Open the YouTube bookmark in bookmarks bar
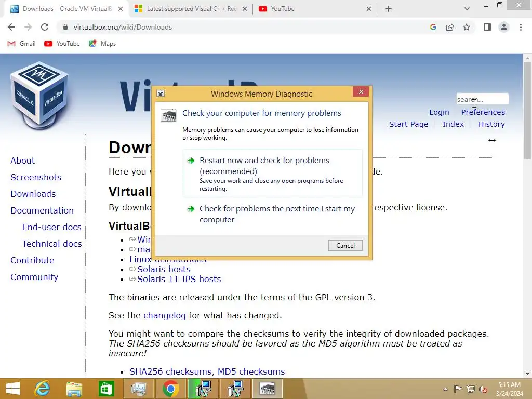The height and width of the screenshot is (399, 532). (x=62, y=44)
